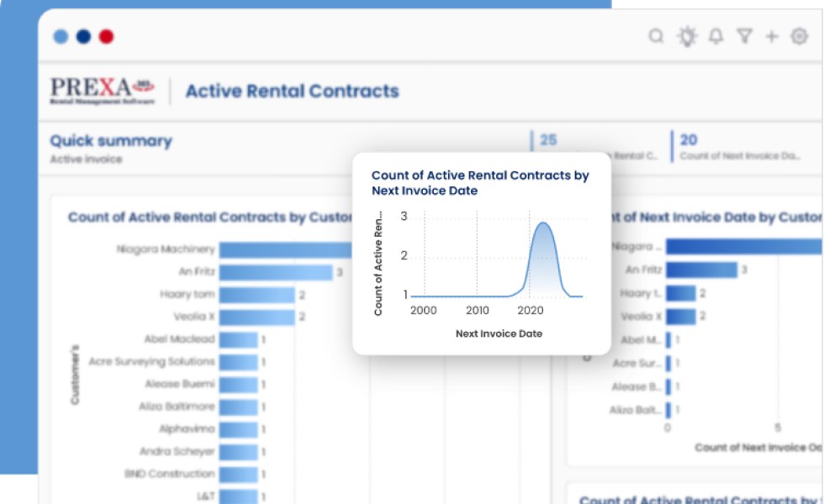Image resolution: width=824 pixels, height=504 pixels.
Task: Select the Alease Buemi bar
Action: tap(238, 385)
